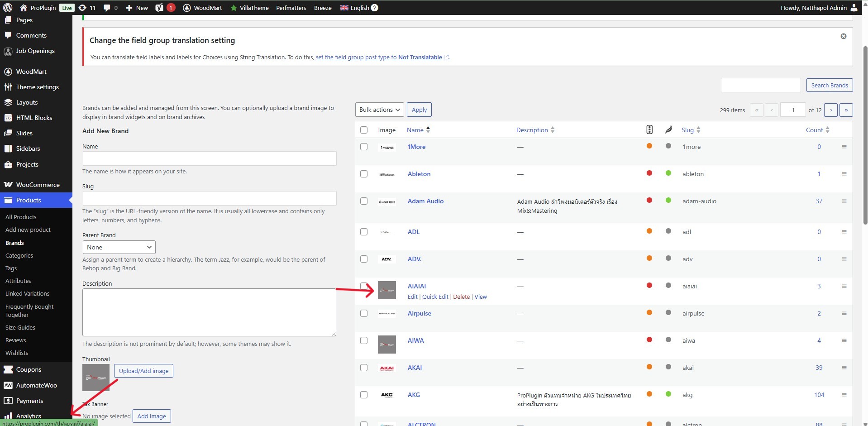
Task: Click the Upload/Add image button
Action: coord(143,371)
